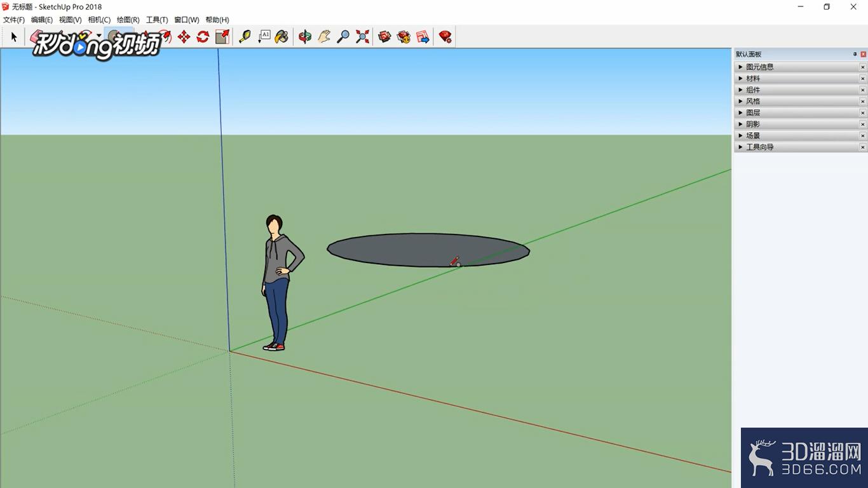Image resolution: width=868 pixels, height=488 pixels.
Task: Click the gray circle face
Action: tap(428, 250)
